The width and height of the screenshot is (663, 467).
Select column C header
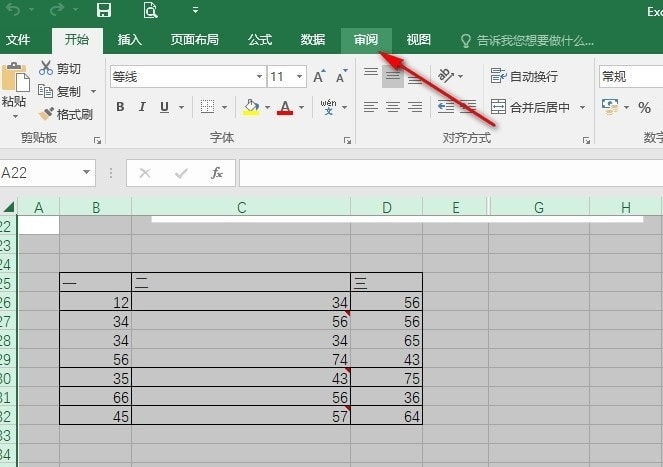click(x=241, y=207)
